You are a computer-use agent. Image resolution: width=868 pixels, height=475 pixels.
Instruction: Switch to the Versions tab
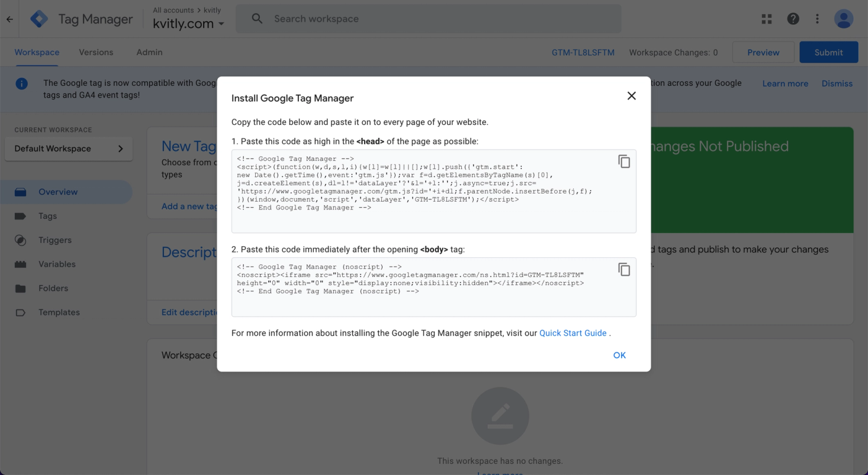96,52
